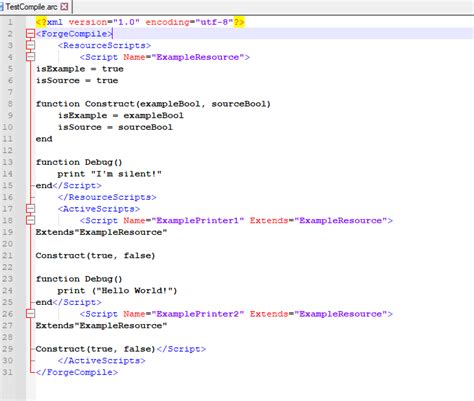474x401 pixels.
Task: Collapse the ExamplePrinter1 Script fold on line 18
Action: coord(30,220)
